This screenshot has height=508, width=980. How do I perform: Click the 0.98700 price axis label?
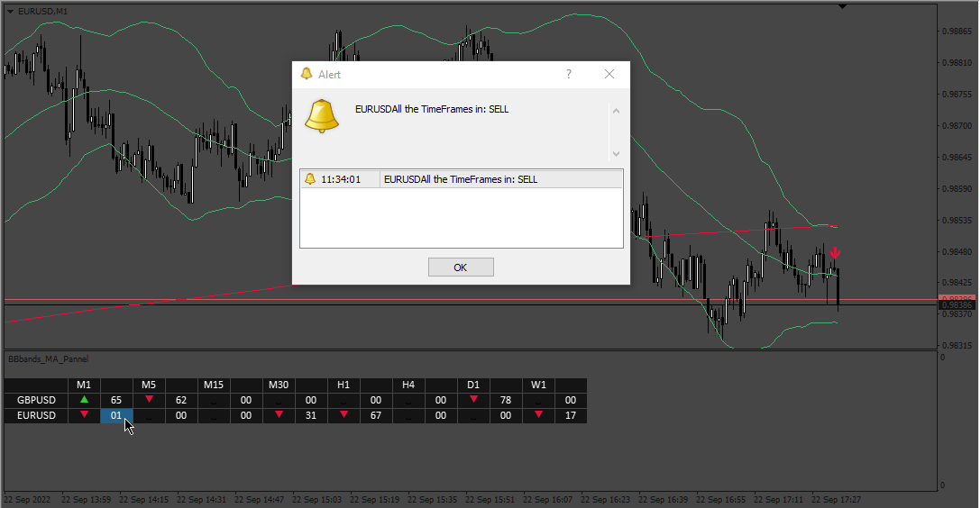coord(957,125)
